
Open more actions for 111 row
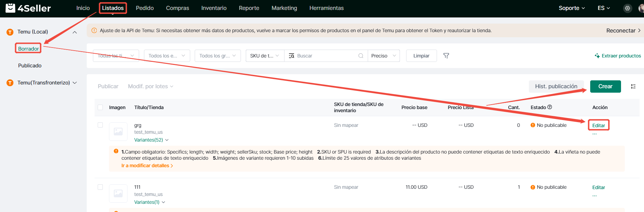[x=595, y=196]
